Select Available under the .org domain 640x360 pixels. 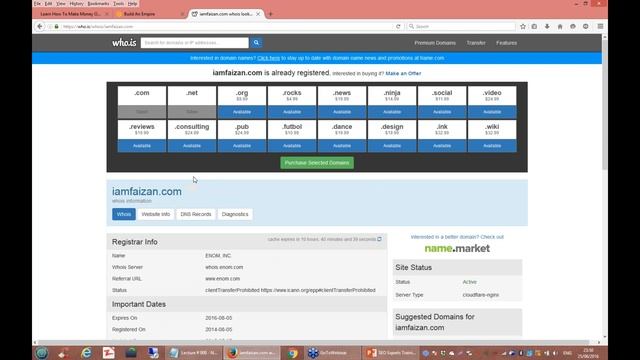(x=242, y=112)
